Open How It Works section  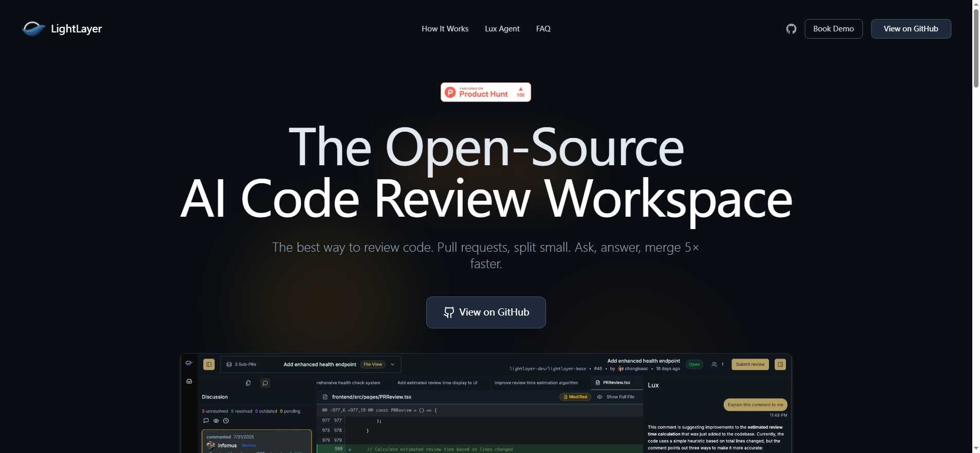(x=445, y=29)
